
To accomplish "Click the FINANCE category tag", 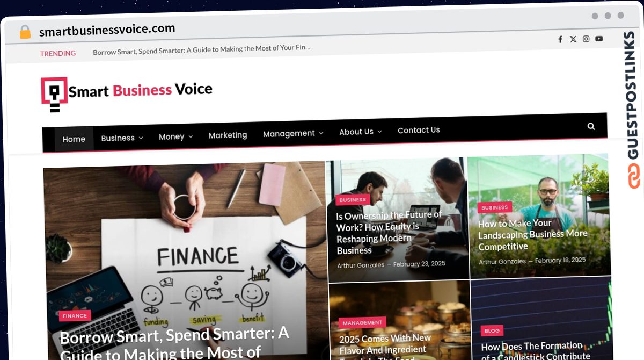I will point(75,316).
